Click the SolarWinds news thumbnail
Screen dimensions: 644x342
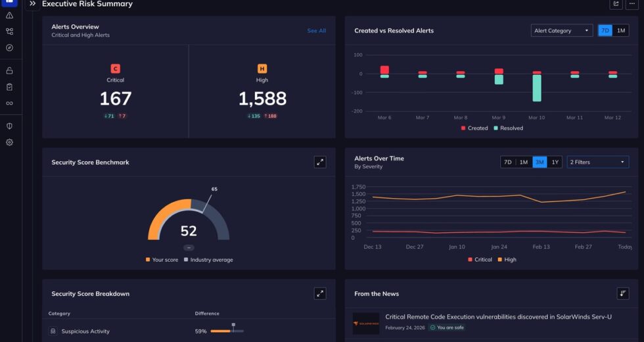[x=366, y=324]
